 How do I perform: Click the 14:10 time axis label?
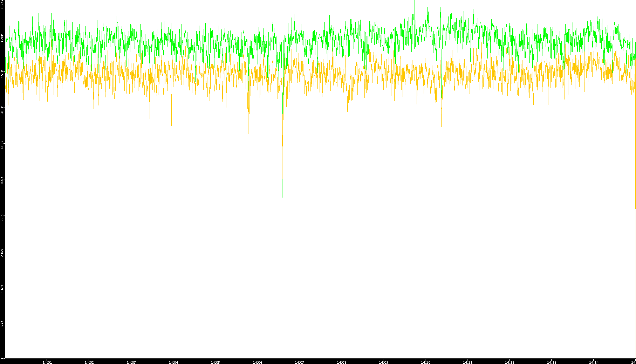425,362
